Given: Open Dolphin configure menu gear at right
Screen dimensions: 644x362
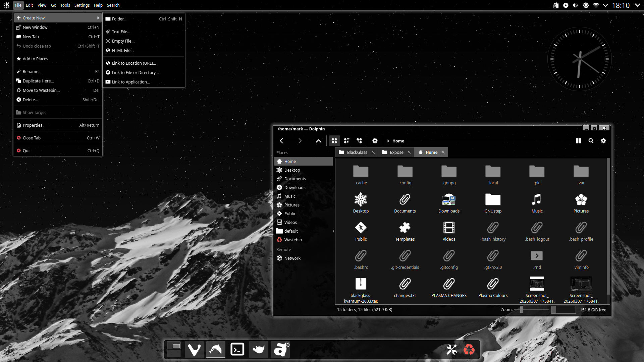Looking at the screenshot, I should [x=603, y=141].
